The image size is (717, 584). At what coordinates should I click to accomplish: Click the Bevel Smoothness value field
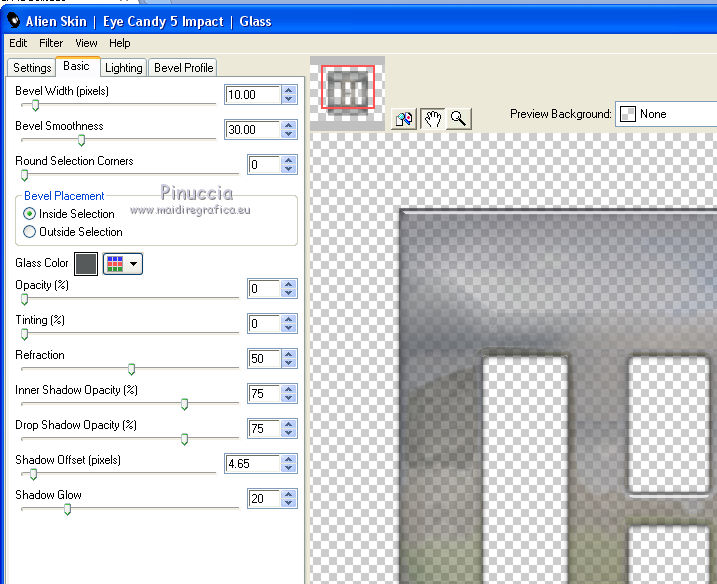[x=252, y=129]
